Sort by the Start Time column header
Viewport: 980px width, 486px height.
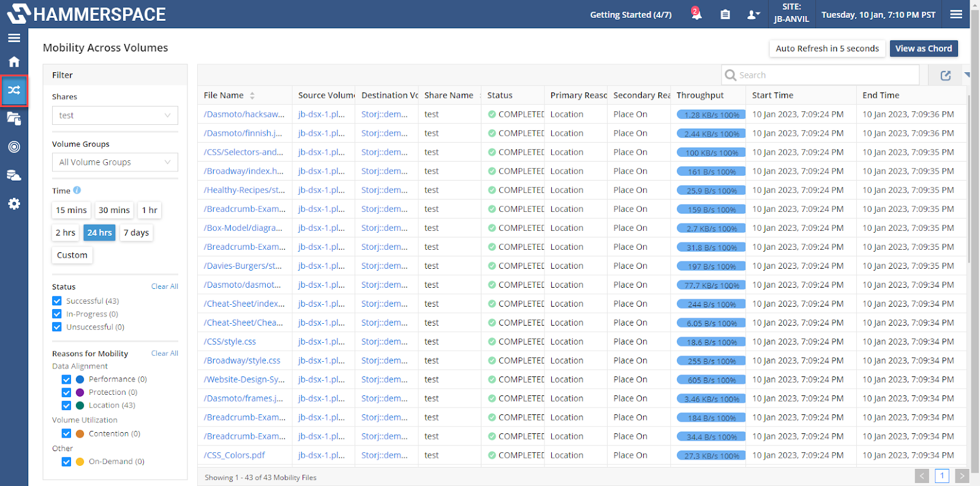pyautogui.click(x=772, y=95)
